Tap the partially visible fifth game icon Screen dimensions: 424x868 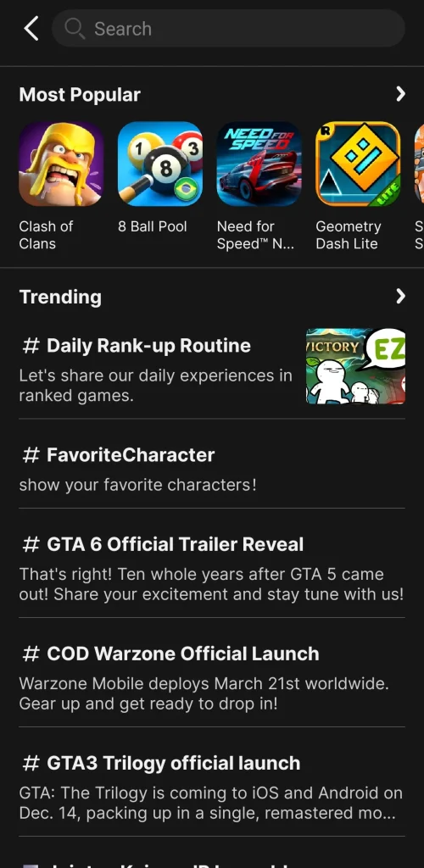click(x=419, y=164)
